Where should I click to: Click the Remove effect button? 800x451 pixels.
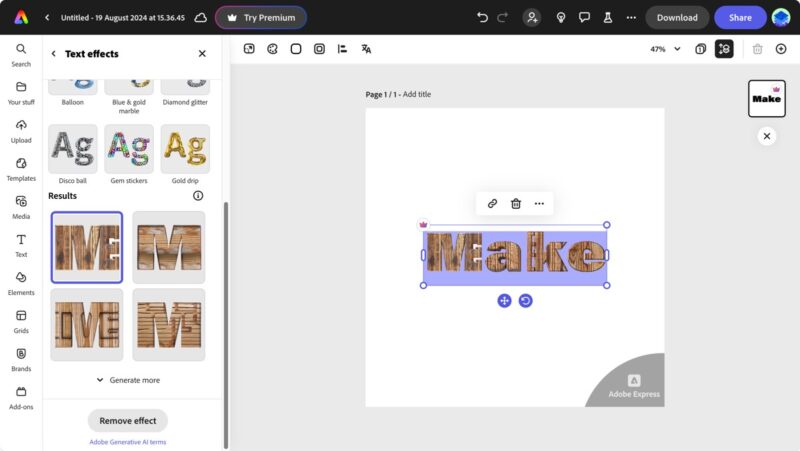point(128,420)
